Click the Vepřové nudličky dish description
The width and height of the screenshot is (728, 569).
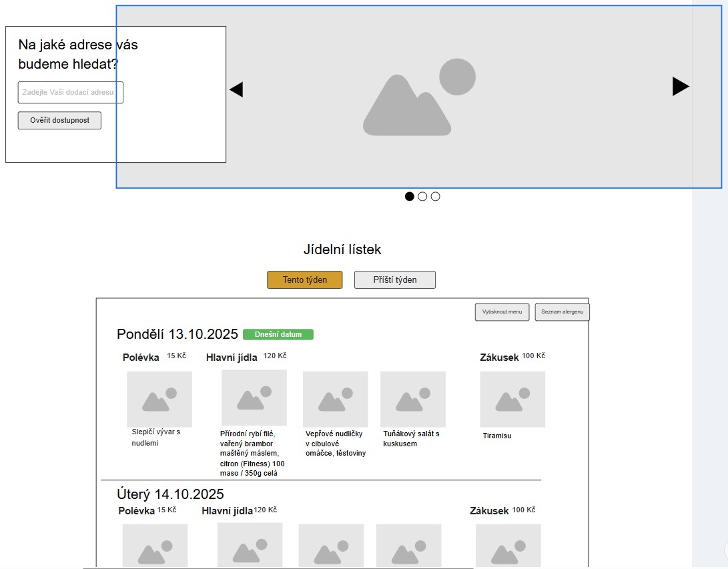point(336,443)
